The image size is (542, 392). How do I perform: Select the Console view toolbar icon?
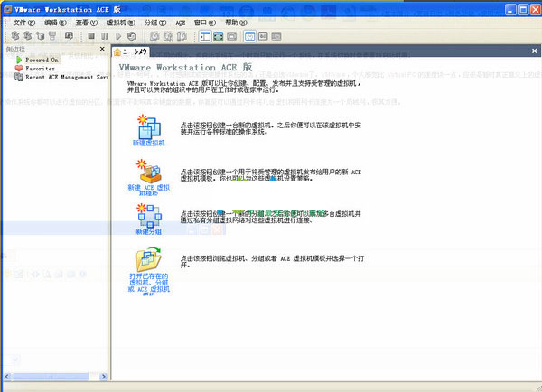pos(263,36)
